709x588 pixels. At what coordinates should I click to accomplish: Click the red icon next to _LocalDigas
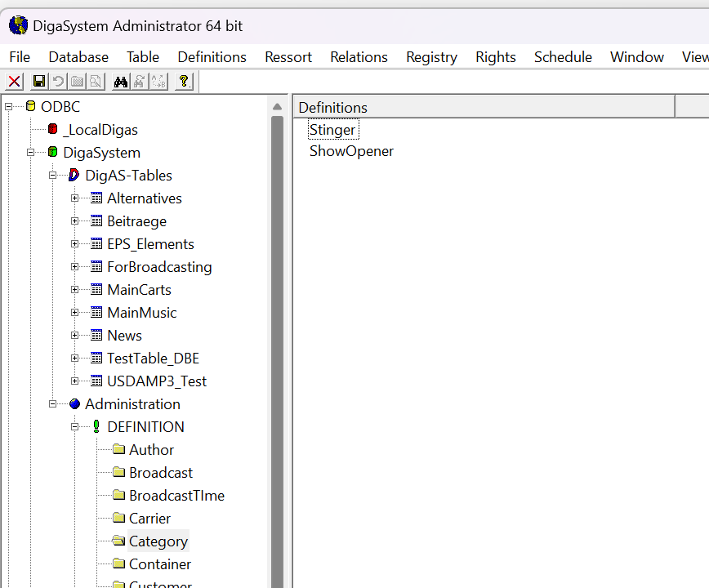(x=52, y=129)
